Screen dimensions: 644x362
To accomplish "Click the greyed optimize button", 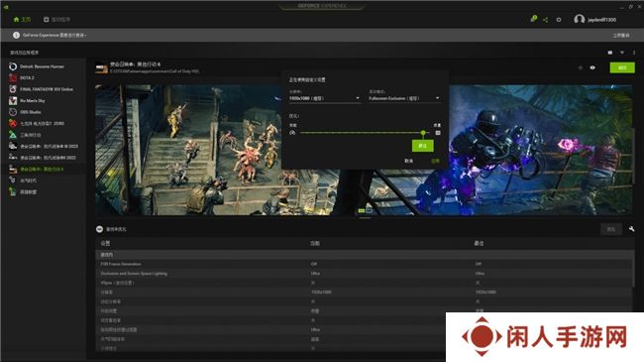I will (x=611, y=229).
